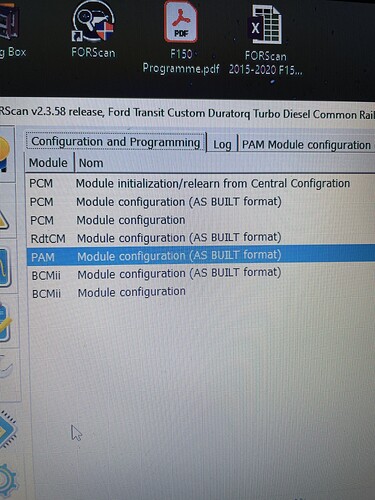The height and width of the screenshot is (500, 375).
Task: Switch to Configuration and Programming tab
Action: (116, 142)
